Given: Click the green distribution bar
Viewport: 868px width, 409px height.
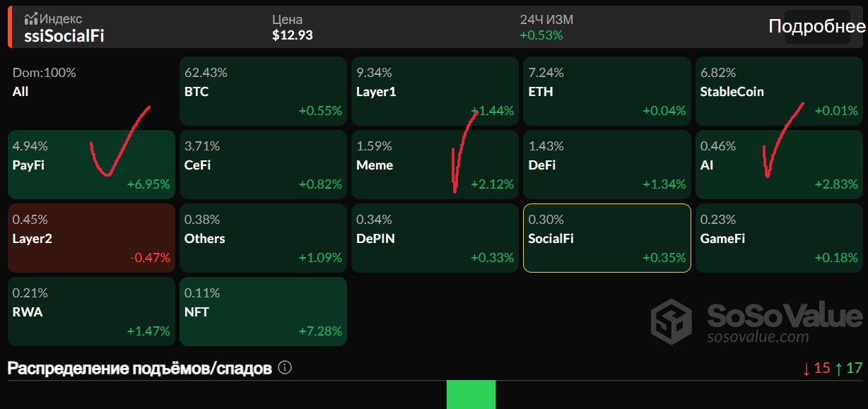Looking at the screenshot, I should (x=471, y=395).
